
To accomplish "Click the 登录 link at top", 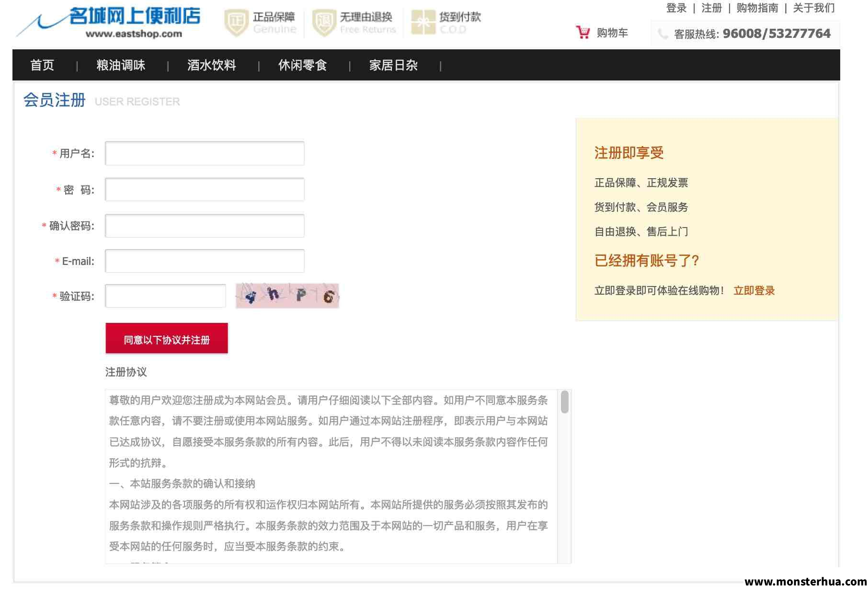I will tap(676, 8).
